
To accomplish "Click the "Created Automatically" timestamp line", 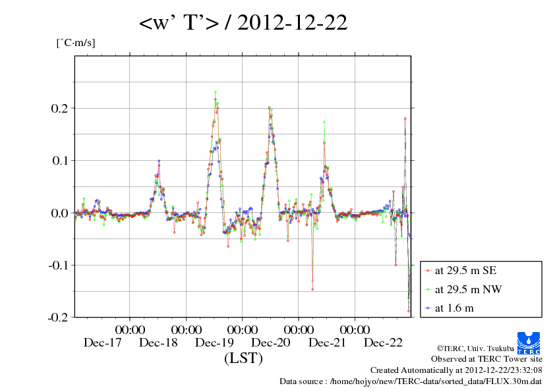I will point(456,370).
